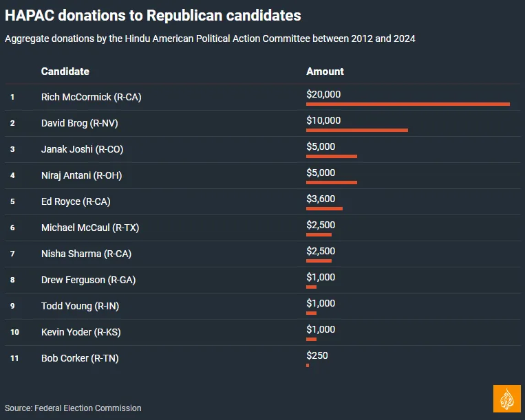Click Janak Joshi (R-CO) entry
The width and height of the screenshot is (525, 420).
click(82, 150)
